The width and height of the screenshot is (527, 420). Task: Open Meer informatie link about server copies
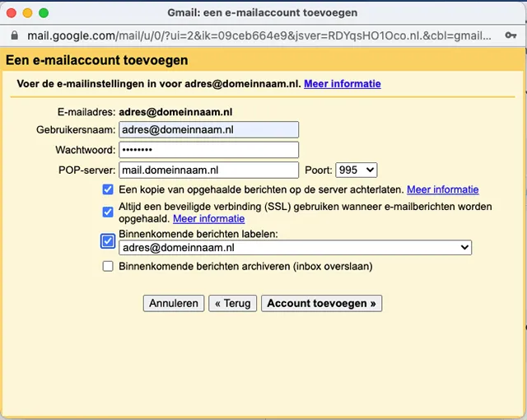pos(443,189)
